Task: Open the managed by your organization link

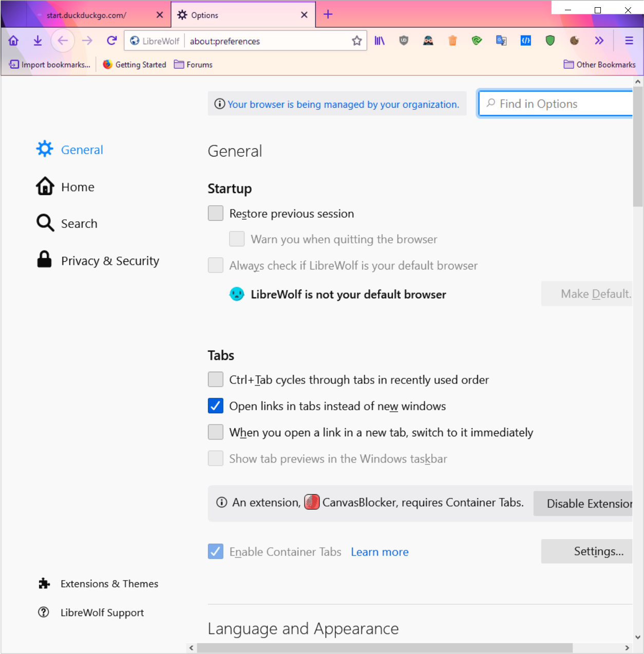Action: click(x=344, y=104)
